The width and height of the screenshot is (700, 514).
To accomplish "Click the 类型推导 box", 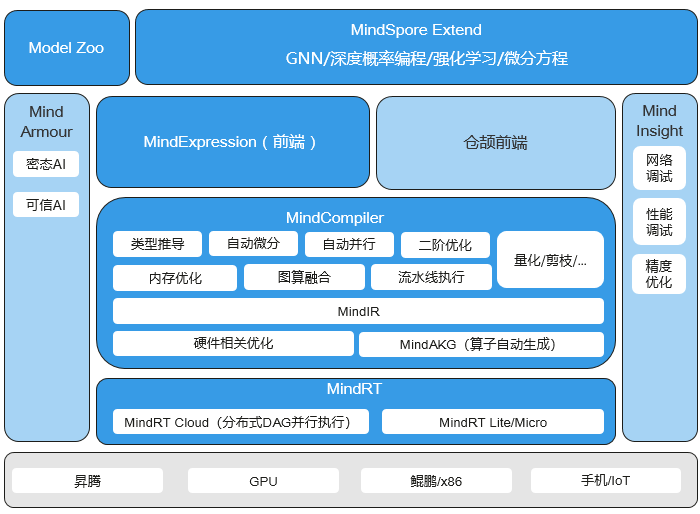I will [x=157, y=244].
